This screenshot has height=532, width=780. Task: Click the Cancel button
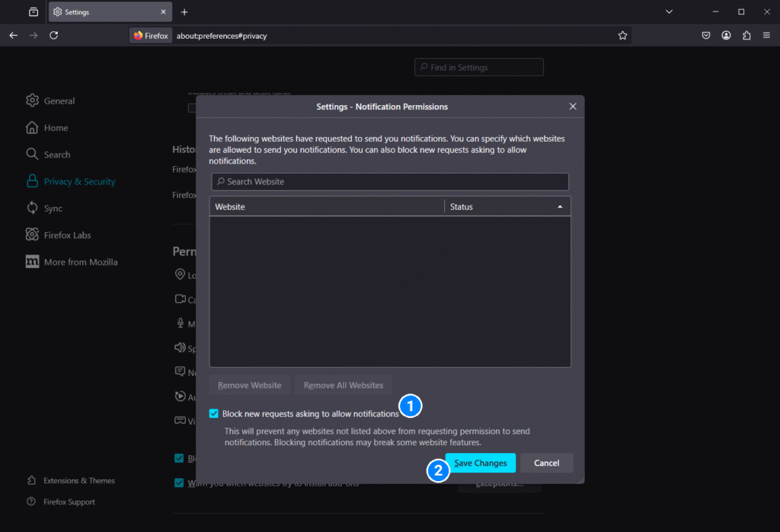[x=546, y=463]
